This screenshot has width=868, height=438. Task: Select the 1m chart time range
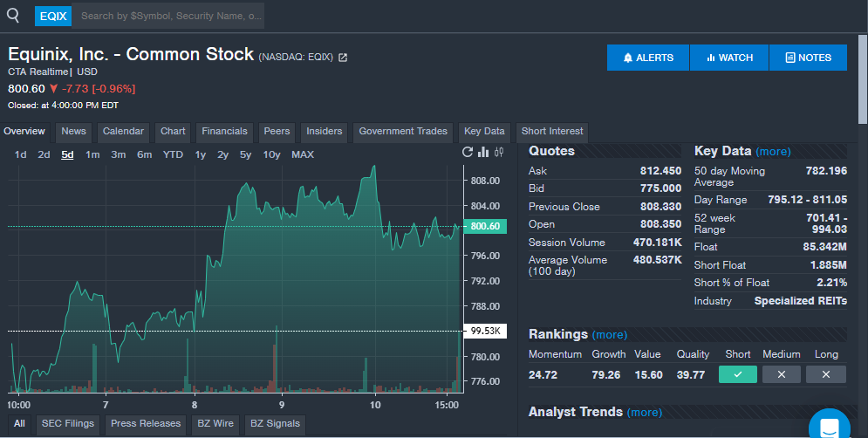click(92, 154)
